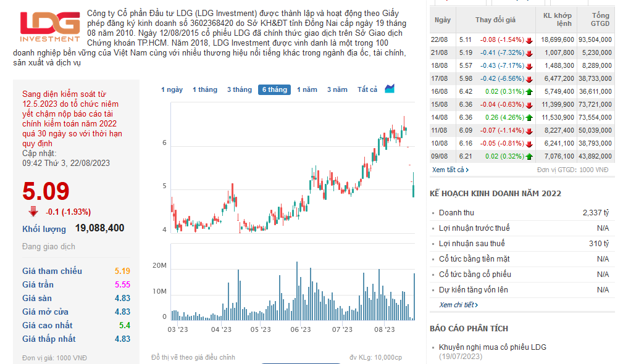This screenshot has height=364, width=623.
Task: Click the Khối lượng label
Action: click(x=44, y=229)
